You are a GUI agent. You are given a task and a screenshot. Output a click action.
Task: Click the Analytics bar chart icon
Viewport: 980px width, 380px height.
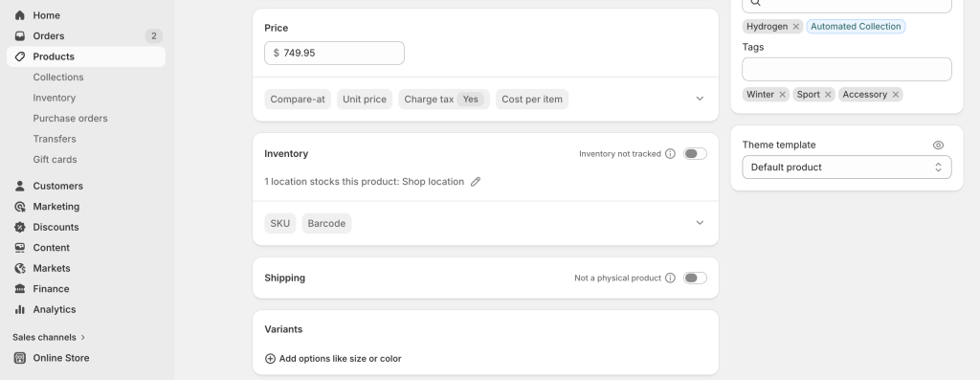coord(20,309)
